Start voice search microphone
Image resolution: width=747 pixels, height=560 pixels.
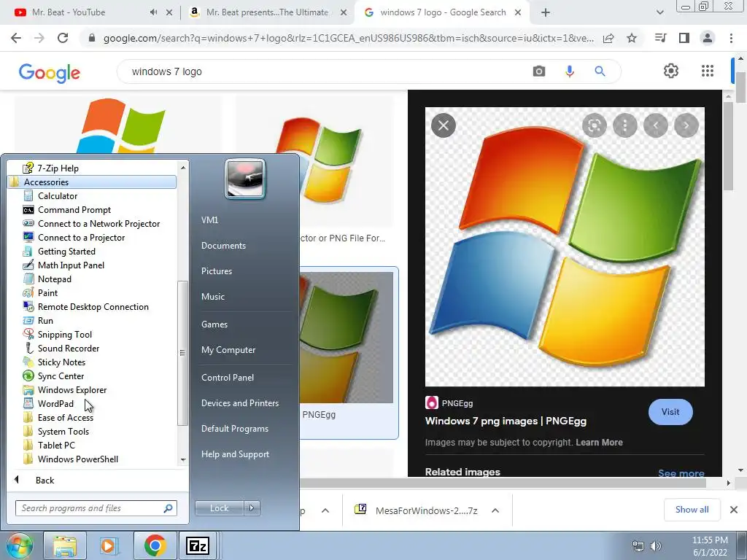click(x=569, y=71)
